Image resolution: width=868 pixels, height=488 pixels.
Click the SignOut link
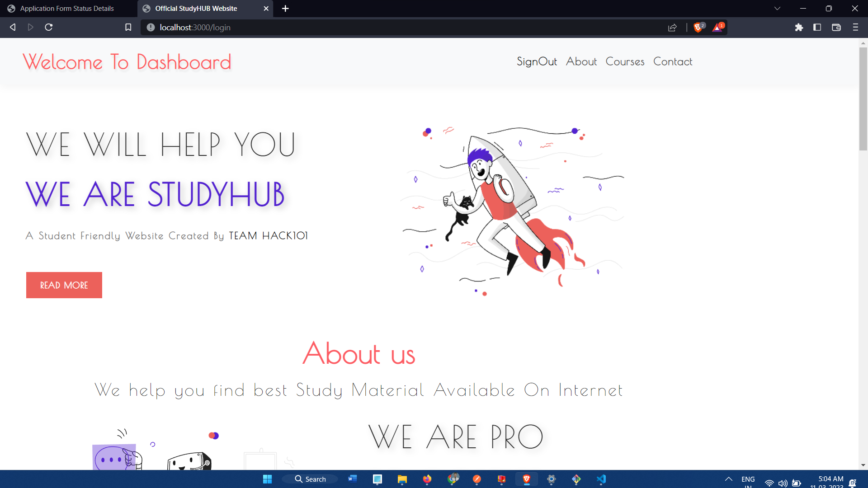pos(537,62)
